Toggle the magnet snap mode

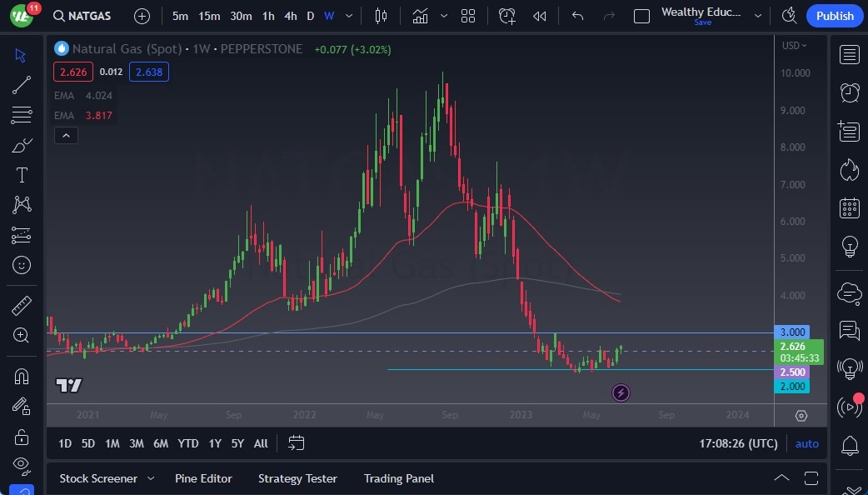[22, 376]
